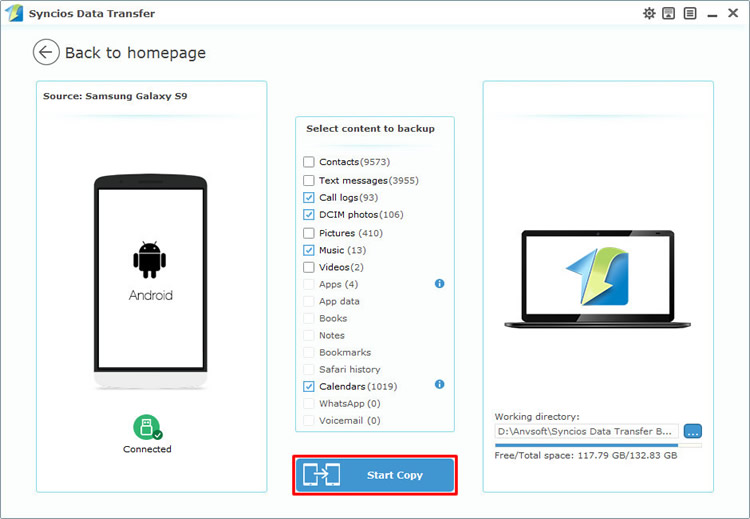Click the info icon next to Apps

tap(440, 284)
